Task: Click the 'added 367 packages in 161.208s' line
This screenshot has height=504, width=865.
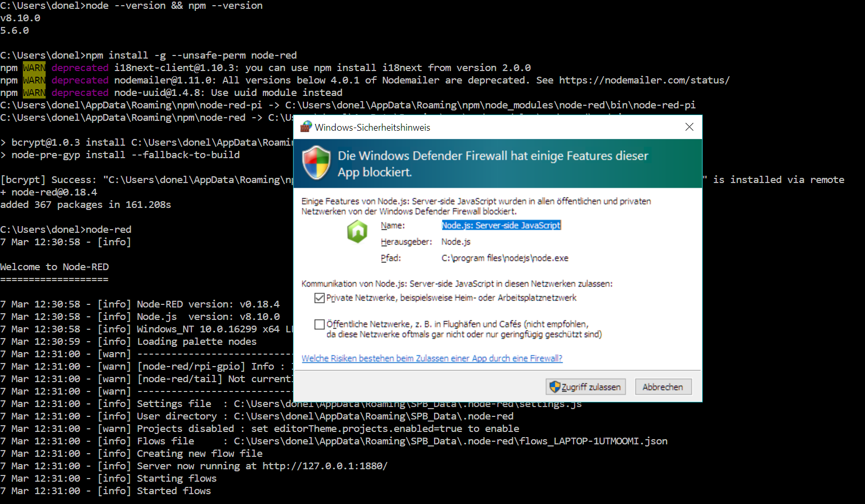Action: coord(86,205)
